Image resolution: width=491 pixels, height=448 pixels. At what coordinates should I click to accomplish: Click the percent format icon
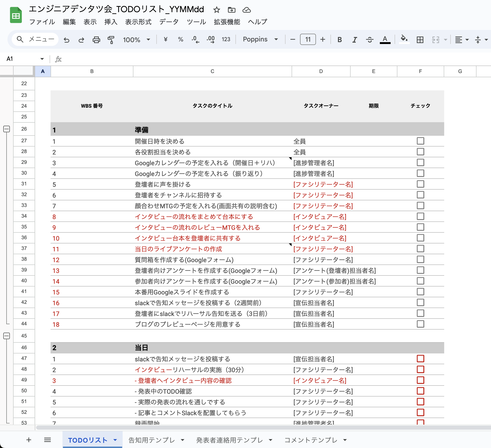click(180, 40)
